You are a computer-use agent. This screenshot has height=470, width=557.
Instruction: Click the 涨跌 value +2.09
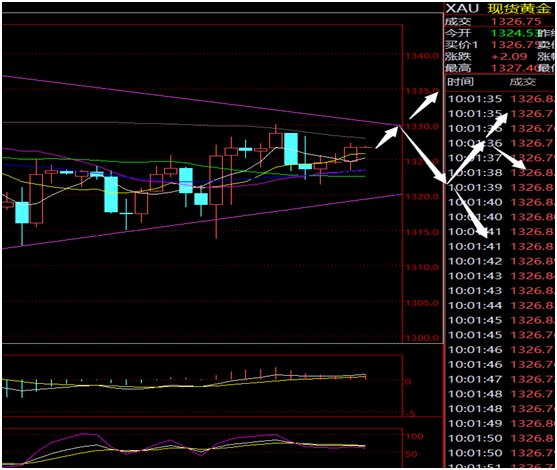(509, 56)
